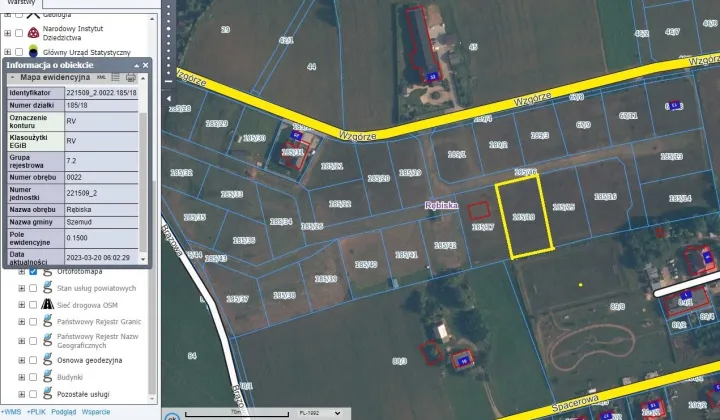Enable the Państwowy Rejestr Nazw Geograficznych layer
720x420 pixels.
[x=33, y=341]
